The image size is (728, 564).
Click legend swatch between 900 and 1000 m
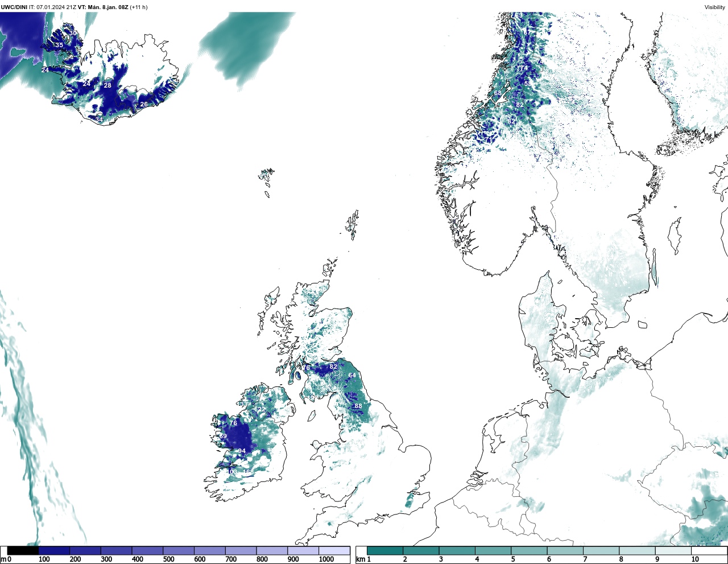click(x=303, y=550)
